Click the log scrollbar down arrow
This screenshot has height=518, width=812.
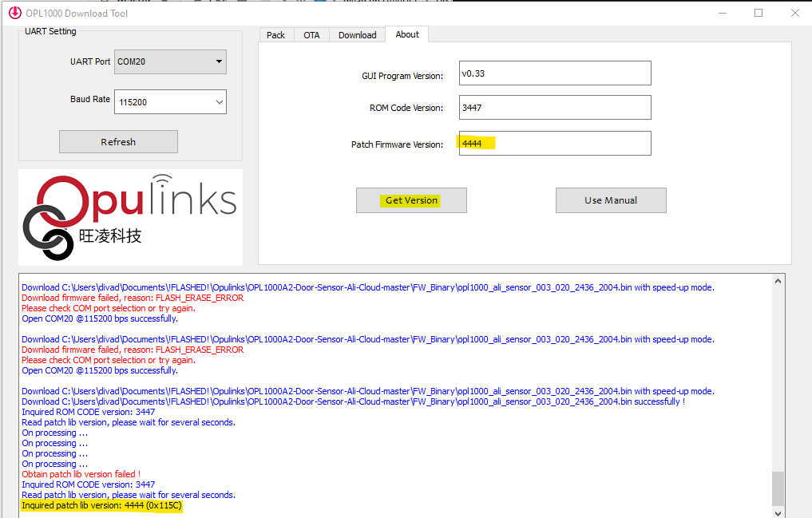click(778, 513)
